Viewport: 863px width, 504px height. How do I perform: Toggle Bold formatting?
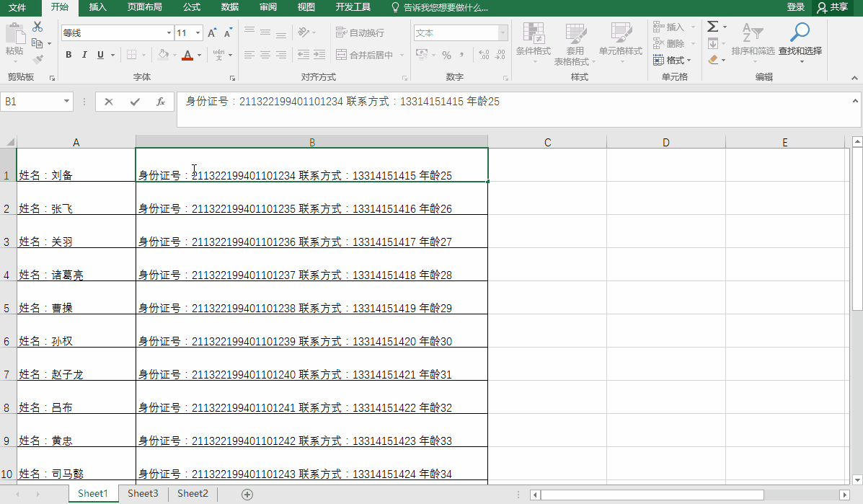coord(68,55)
